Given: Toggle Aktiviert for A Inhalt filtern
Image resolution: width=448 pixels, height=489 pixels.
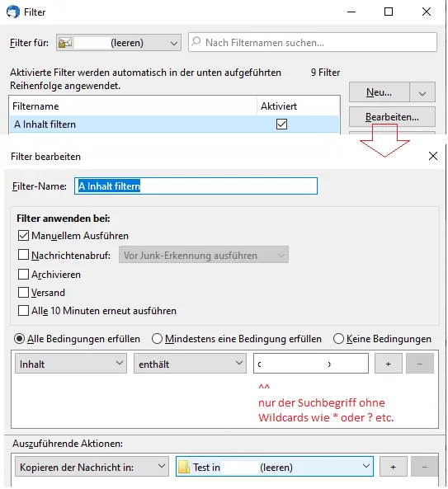Looking at the screenshot, I should click(281, 125).
